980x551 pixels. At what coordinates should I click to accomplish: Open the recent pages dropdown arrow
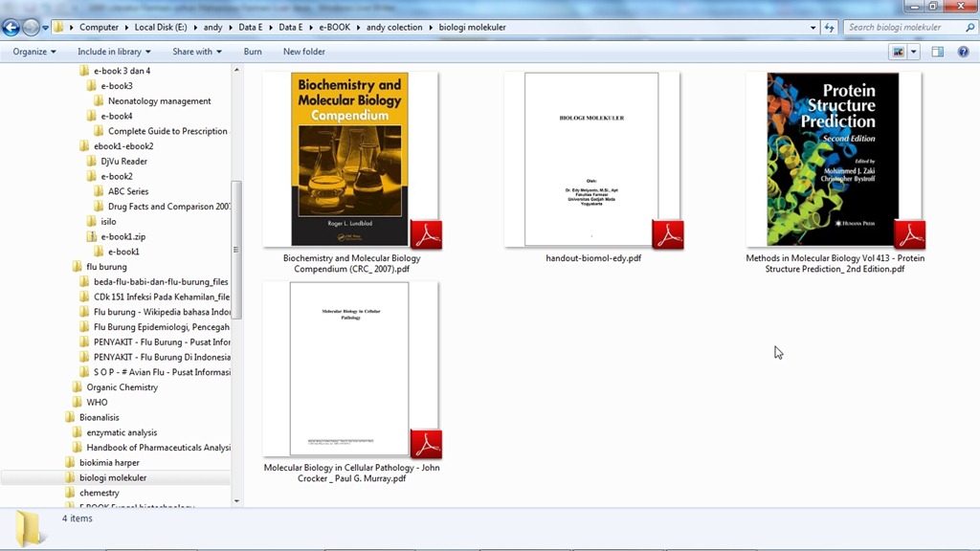point(45,28)
